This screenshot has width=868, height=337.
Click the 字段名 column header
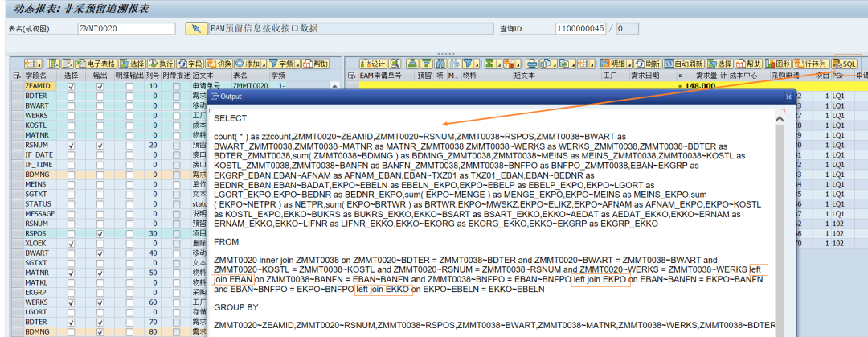coord(40,76)
